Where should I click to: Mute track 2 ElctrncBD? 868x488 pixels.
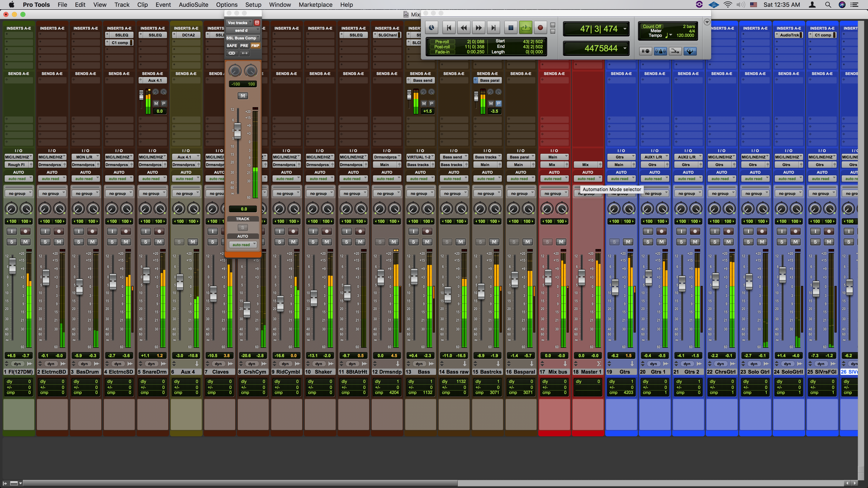[59, 242]
